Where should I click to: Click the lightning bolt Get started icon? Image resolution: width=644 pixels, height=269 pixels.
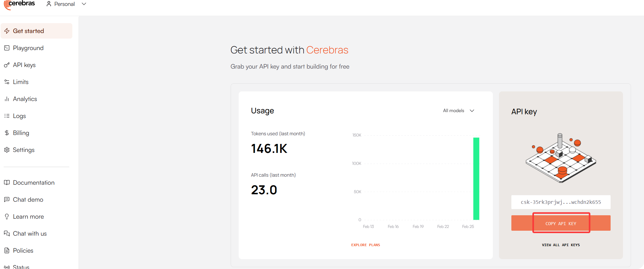7,31
